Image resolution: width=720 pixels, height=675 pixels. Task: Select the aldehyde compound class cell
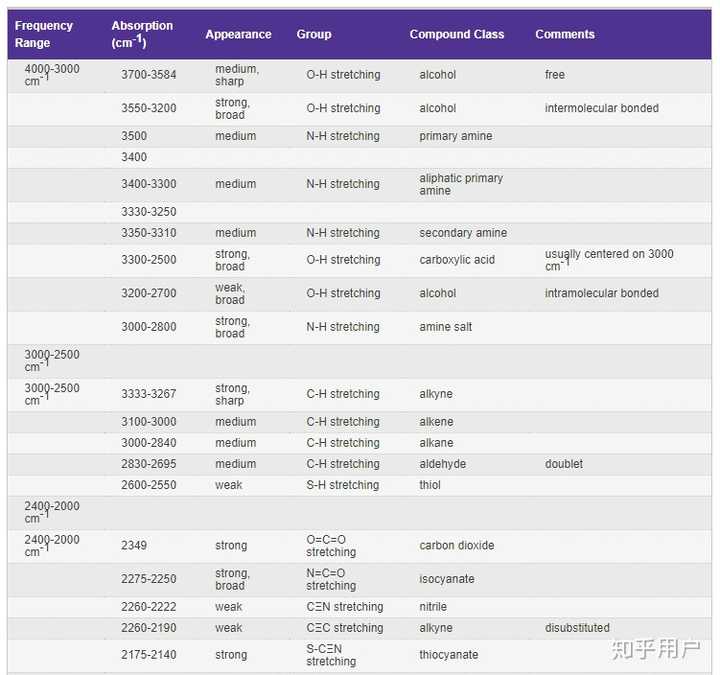click(x=443, y=464)
